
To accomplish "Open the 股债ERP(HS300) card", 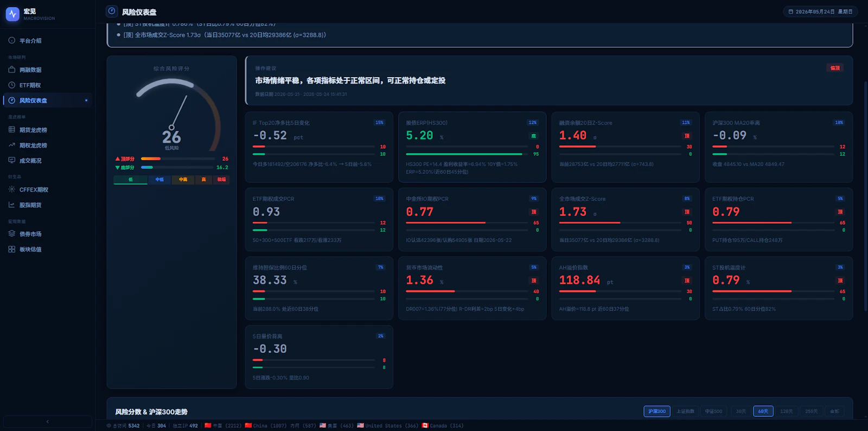I will 473,147.
